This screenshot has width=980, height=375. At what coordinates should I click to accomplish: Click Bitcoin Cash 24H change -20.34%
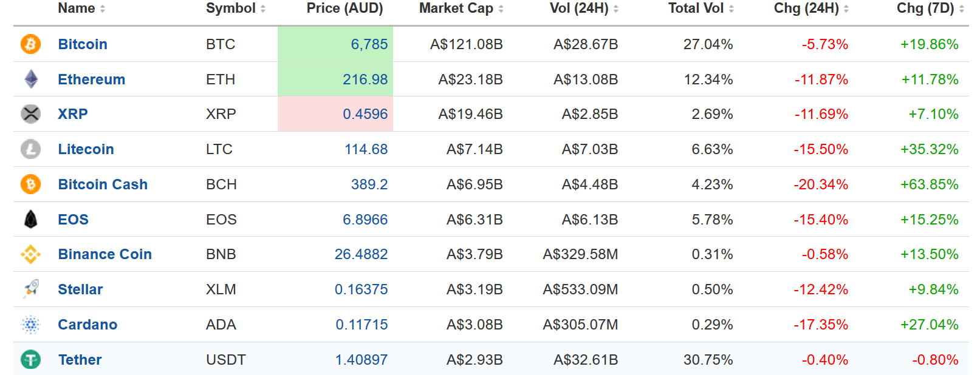pyautogui.click(x=821, y=184)
